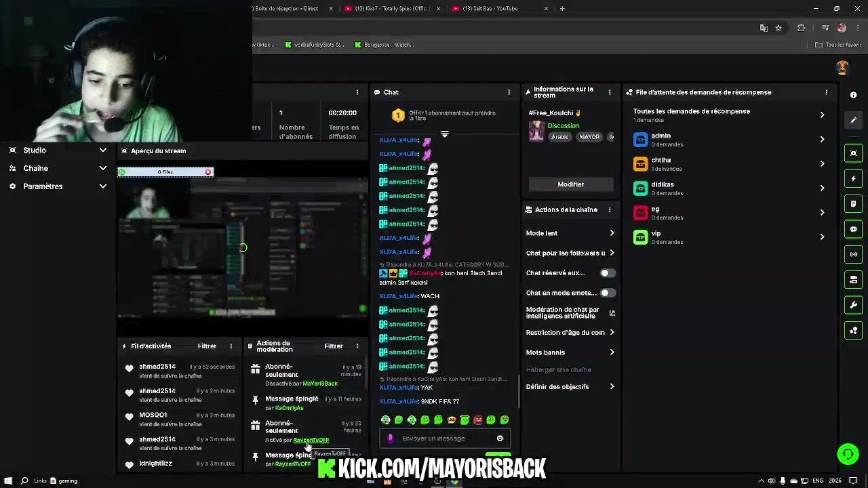Click the user avatar at top right
Screen dimensions: 868x488
pyautogui.click(x=842, y=68)
